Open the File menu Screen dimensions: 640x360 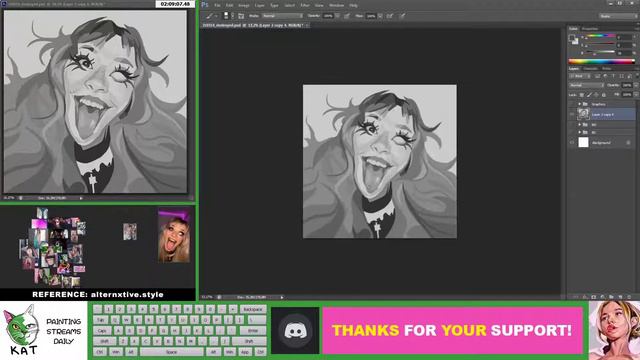point(218,5)
